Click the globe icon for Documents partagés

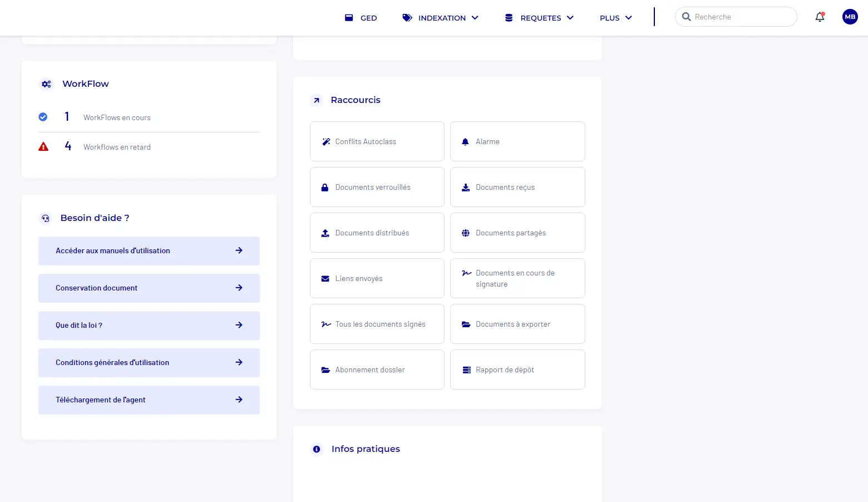466,233
